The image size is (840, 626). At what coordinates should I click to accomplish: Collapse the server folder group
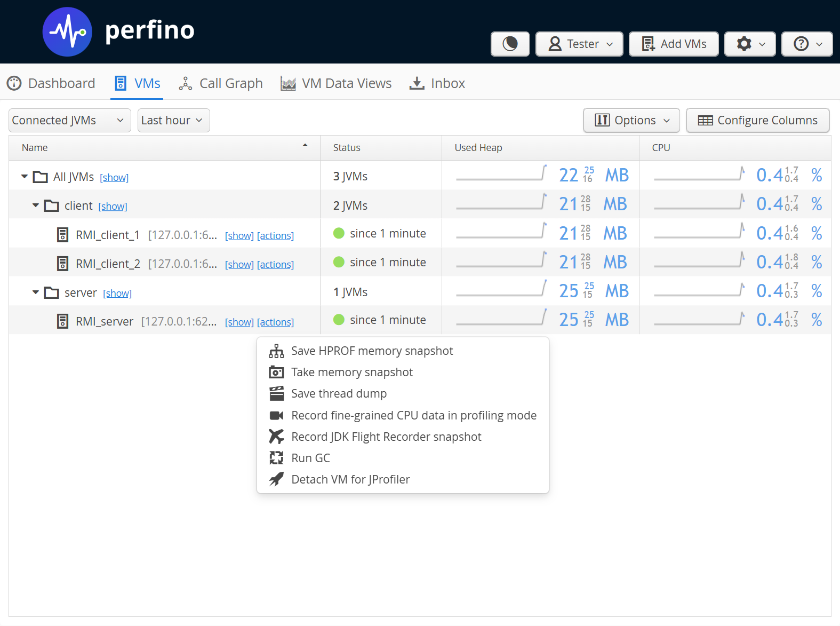(x=36, y=292)
